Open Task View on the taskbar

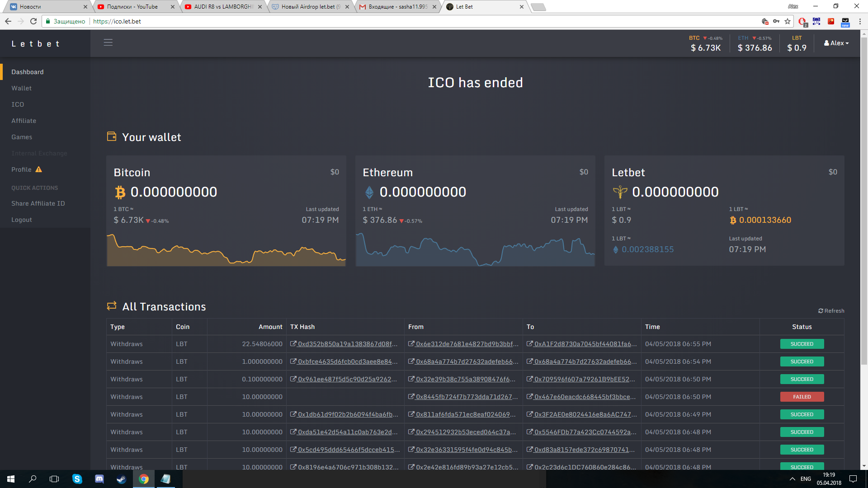tap(54, 479)
